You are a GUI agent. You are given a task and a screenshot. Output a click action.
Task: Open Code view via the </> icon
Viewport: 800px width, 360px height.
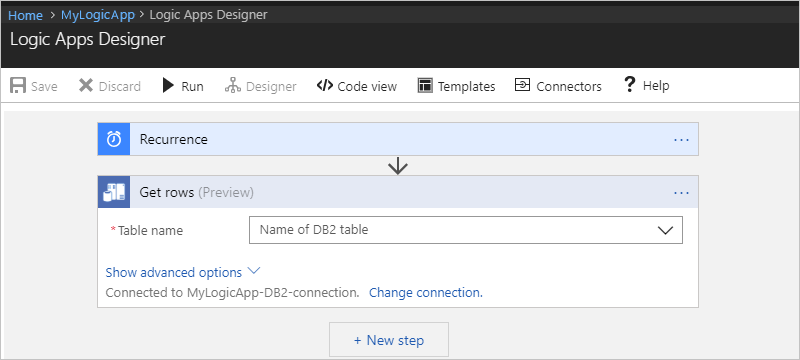pyautogui.click(x=324, y=85)
